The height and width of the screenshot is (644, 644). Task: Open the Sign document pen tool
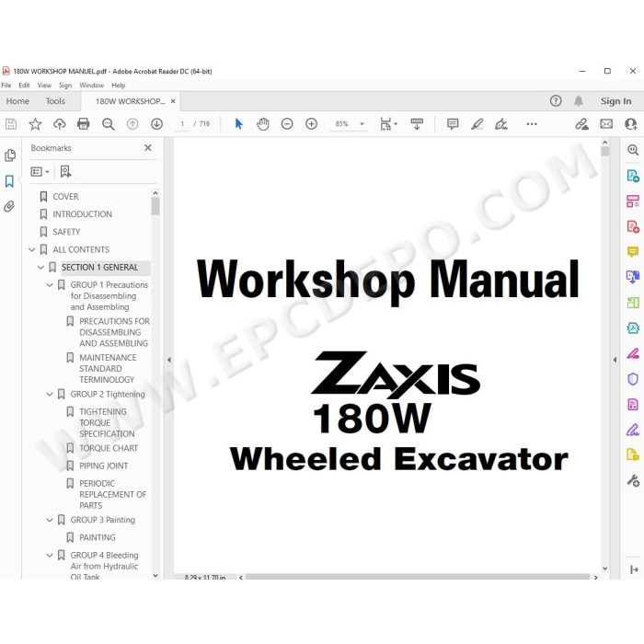[501, 124]
